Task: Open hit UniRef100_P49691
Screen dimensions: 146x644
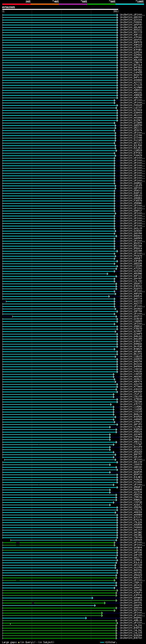Action: coord(131,22)
